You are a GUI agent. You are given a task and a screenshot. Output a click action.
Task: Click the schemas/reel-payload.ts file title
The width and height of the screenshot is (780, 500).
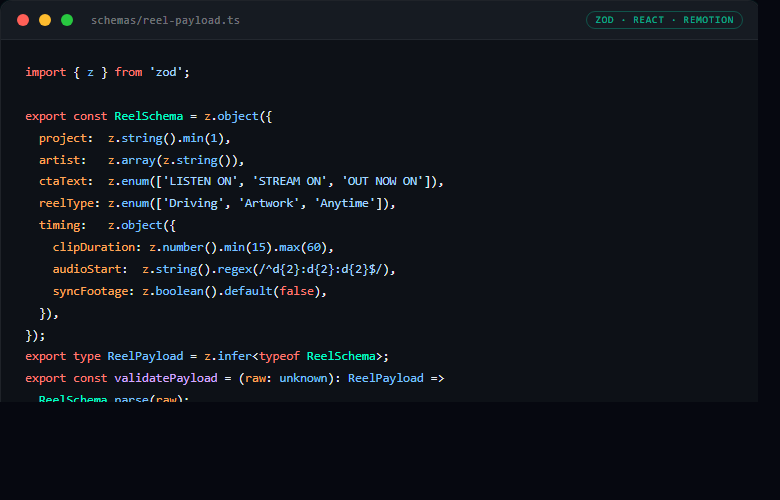[x=165, y=20]
